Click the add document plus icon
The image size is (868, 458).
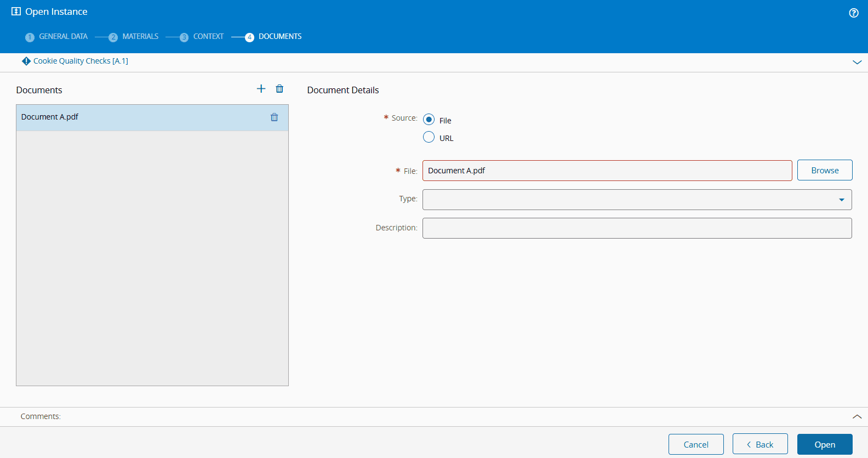261,89
